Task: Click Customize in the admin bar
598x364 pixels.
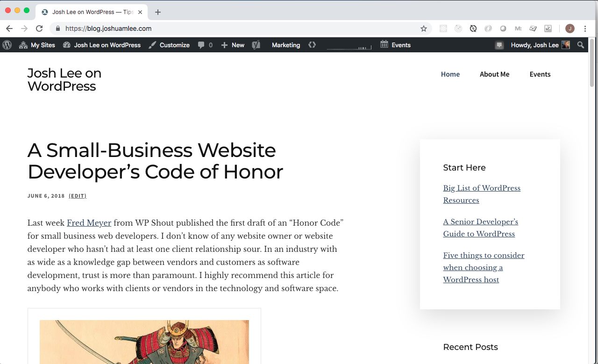Action: 169,45
